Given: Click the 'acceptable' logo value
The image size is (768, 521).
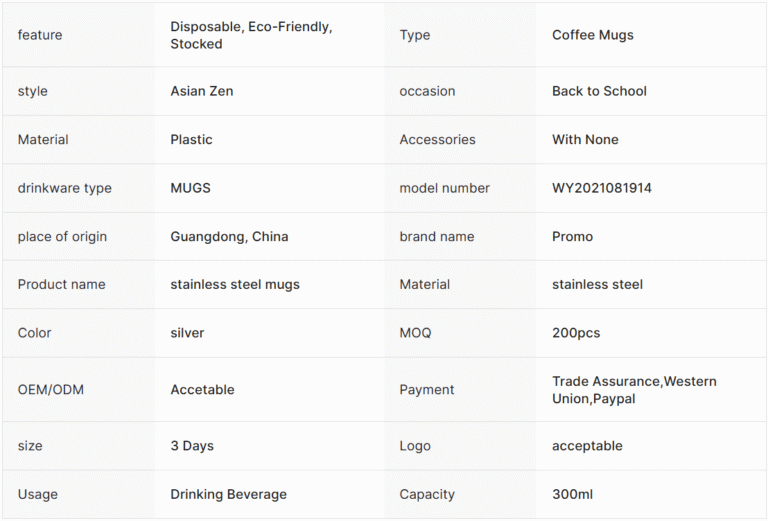Looking at the screenshot, I should pyautogui.click(x=587, y=446).
